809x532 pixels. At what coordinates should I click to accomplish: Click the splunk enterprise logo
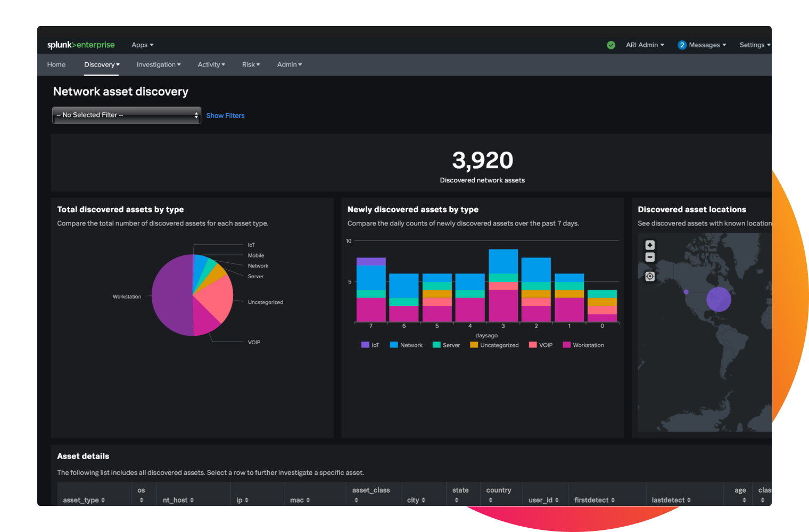tap(81, 45)
